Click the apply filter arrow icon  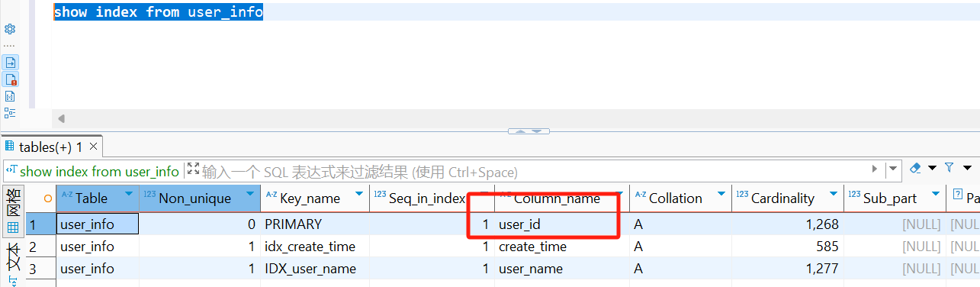875,169
